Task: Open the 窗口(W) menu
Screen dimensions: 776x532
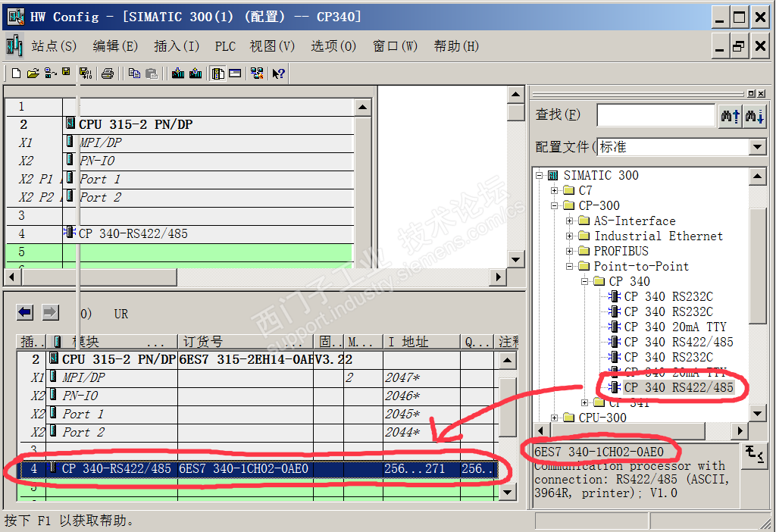Action: pos(395,46)
